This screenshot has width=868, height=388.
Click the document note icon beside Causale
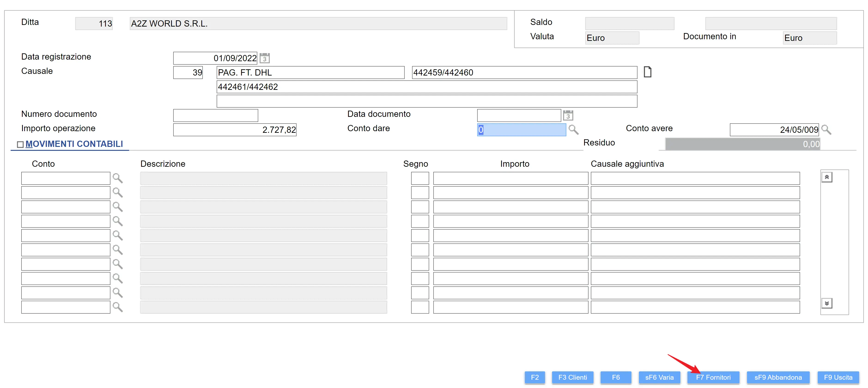coord(647,72)
